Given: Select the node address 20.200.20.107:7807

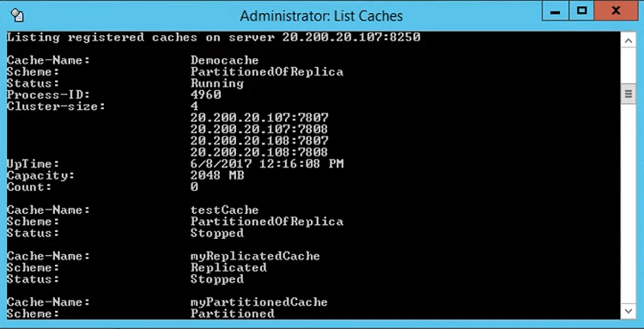Looking at the screenshot, I should click(259, 118).
